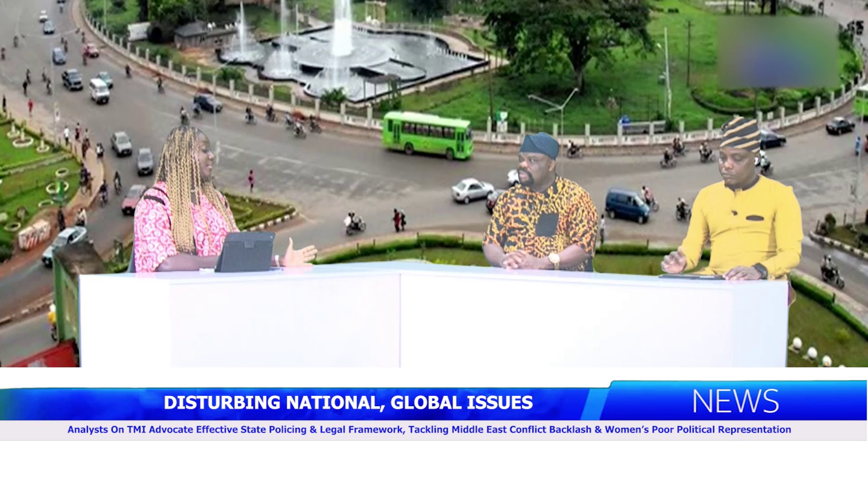The width and height of the screenshot is (868, 488).
Task: Click the striped cap on the right guest
Action: pos(741,134)
